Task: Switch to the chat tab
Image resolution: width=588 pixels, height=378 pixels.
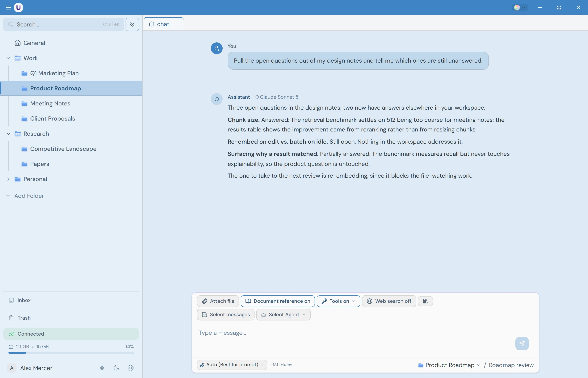Action: [163, 24]
